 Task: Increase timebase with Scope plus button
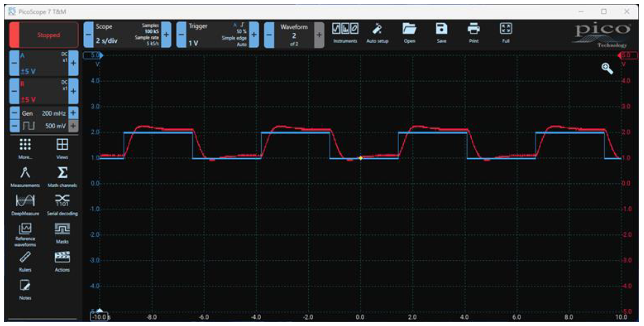[166, 35]
